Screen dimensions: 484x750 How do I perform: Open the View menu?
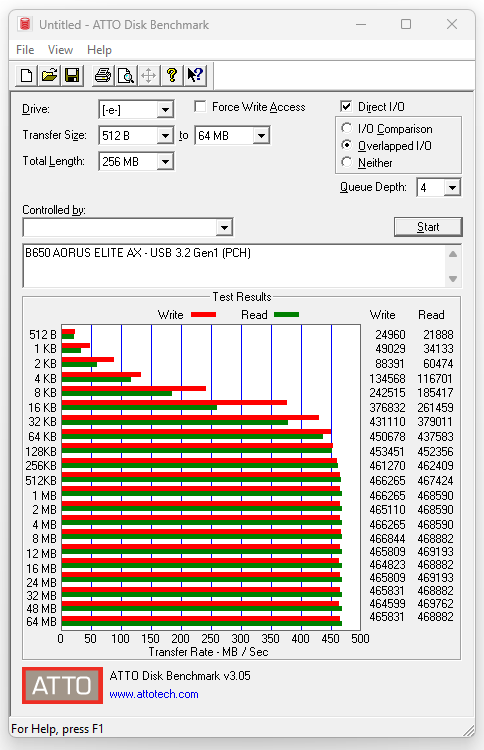60,50
